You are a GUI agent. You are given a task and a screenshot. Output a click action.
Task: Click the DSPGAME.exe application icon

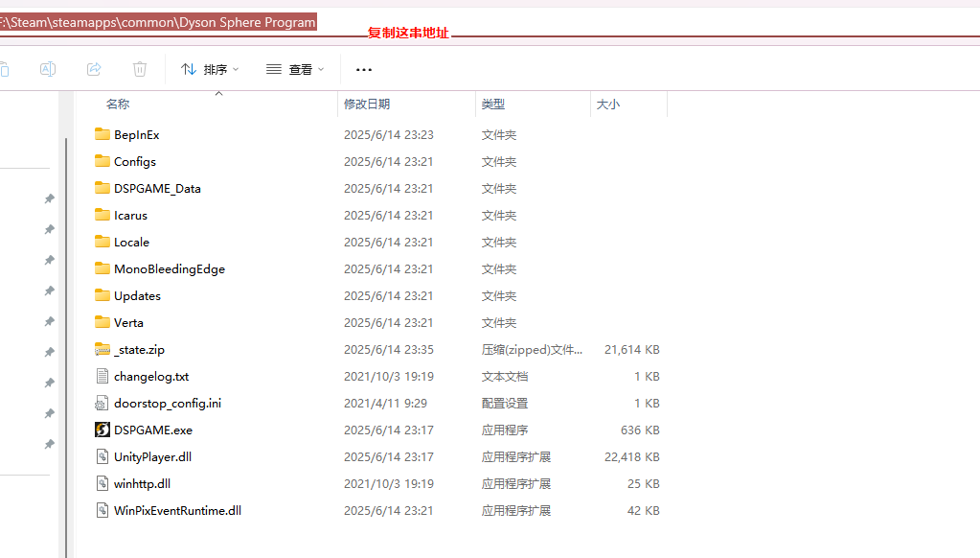coord(103,430)
